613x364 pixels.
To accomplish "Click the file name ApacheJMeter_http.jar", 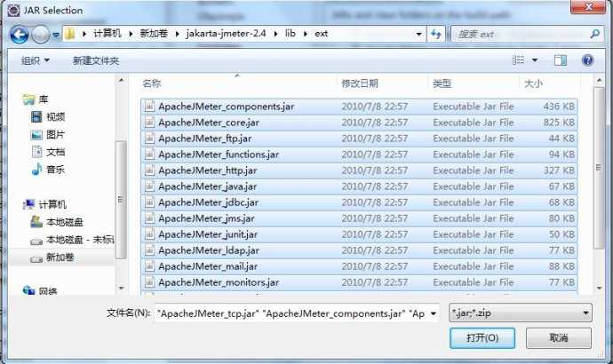I will (208, 170).
